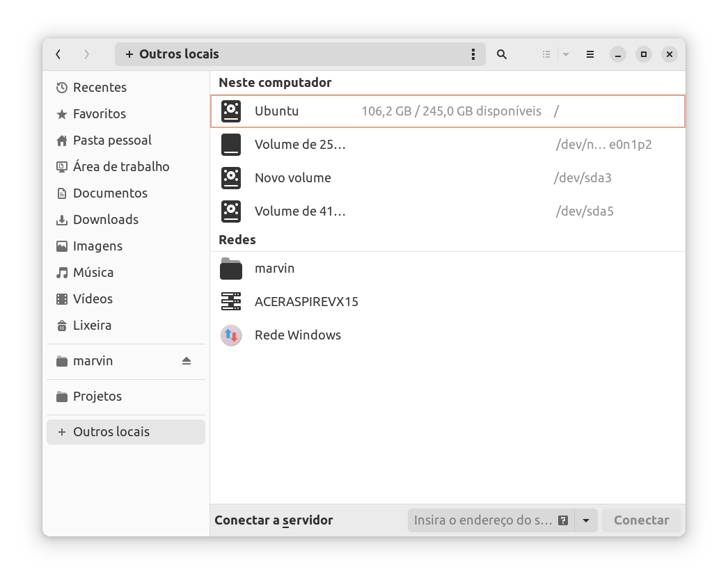728x583 pixels.
Task: Expand the view options dropdown arrow
Action: coord(566,54)
